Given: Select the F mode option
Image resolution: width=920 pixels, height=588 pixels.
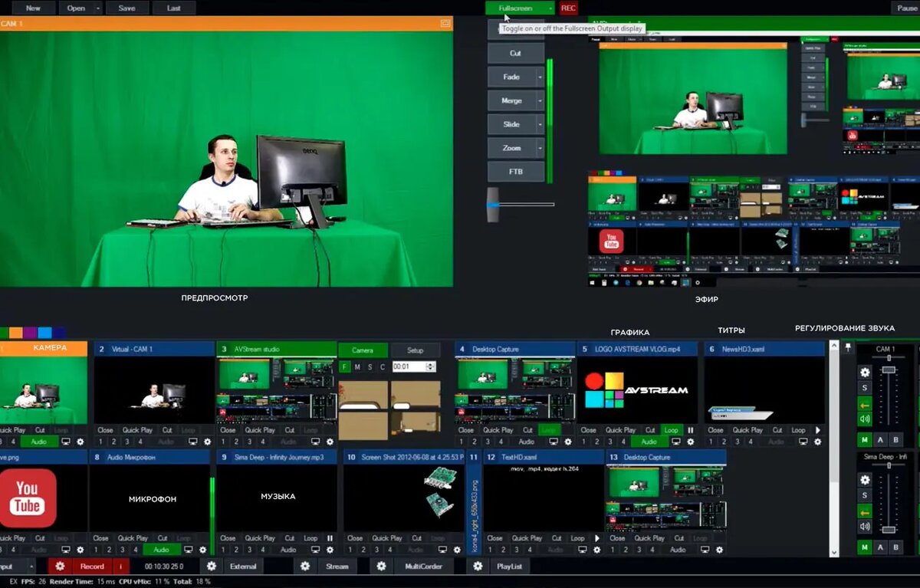Looking at the screenshot, I should coord(345,367).
